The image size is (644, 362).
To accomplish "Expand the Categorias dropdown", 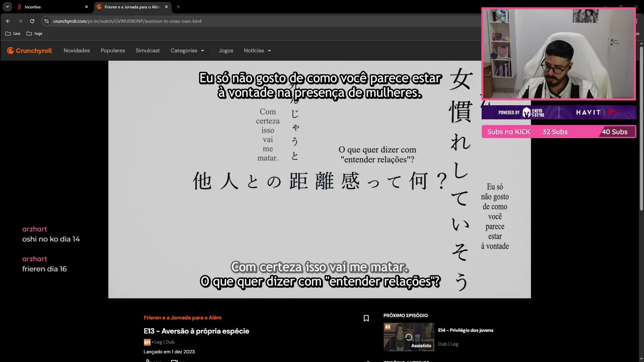I will (187, 51).
